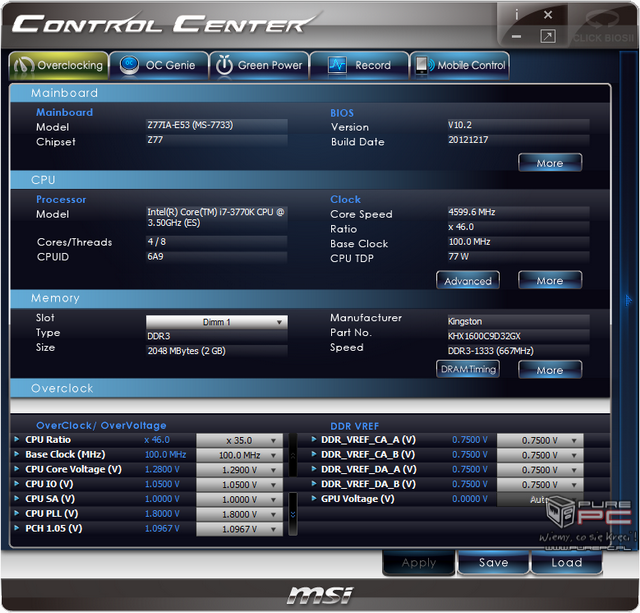Open the Dimm 1 slot dropdown
The width and height of the screenshot is (640, 613).
[x=217, y=322]
